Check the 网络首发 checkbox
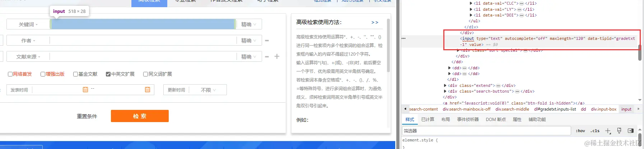 [x=10, y=74]
